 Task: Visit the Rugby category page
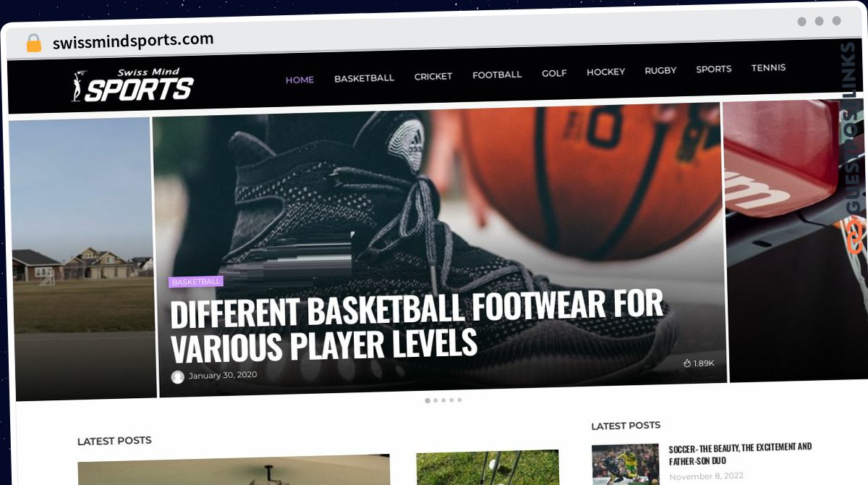660,70
